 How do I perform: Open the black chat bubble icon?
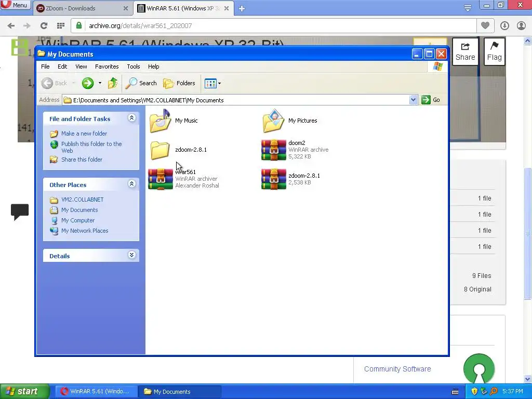point(20,212)
